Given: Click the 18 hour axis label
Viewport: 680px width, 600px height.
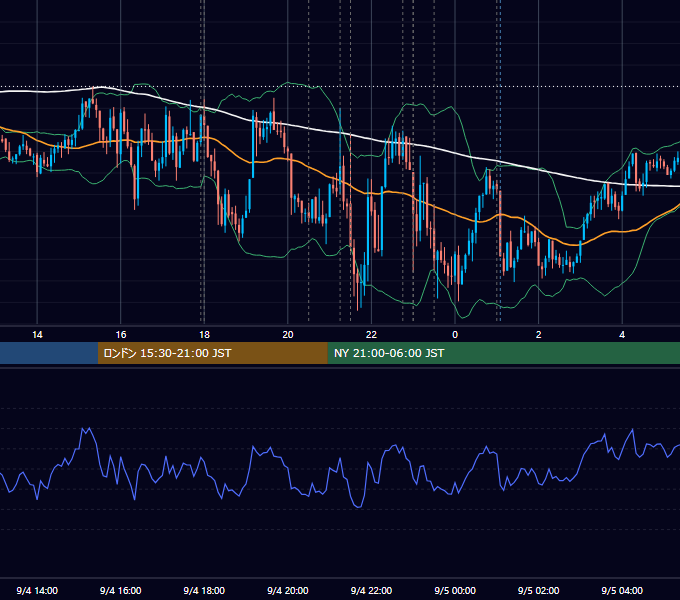Looking at the screenshot, I should [204, 335].
